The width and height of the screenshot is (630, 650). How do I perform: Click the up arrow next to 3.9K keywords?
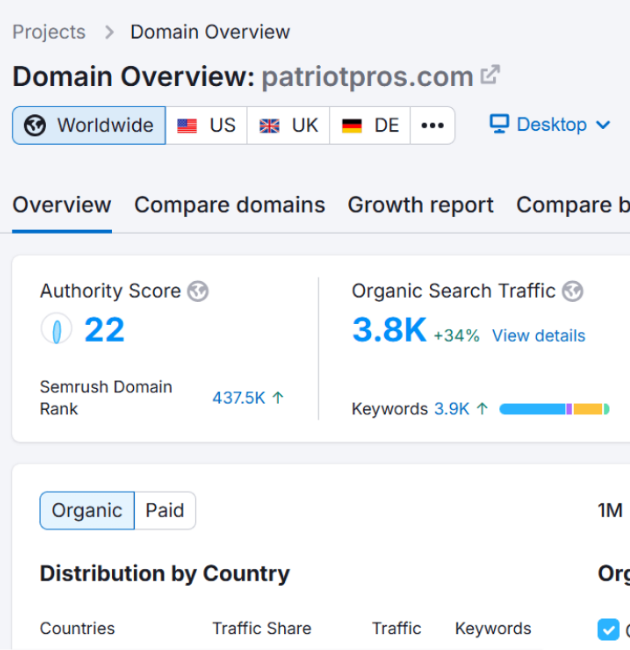[482, 409]
